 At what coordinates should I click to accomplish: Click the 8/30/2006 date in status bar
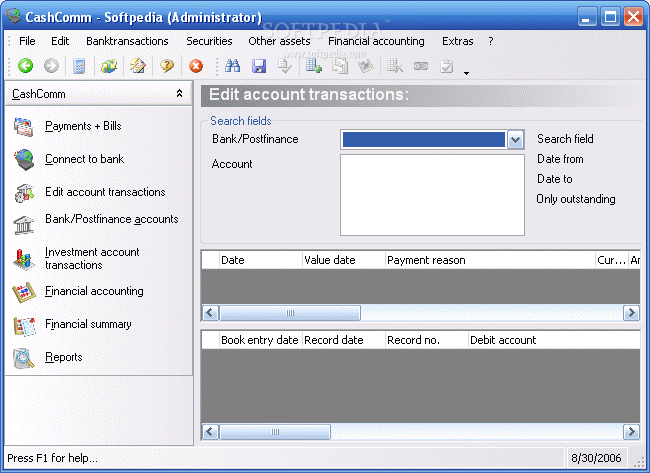point(596,458)
